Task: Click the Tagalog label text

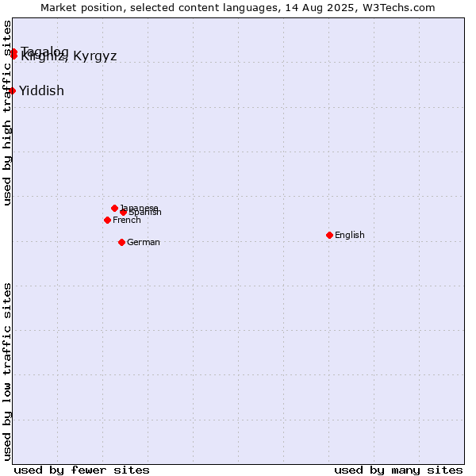Action: 44,52
